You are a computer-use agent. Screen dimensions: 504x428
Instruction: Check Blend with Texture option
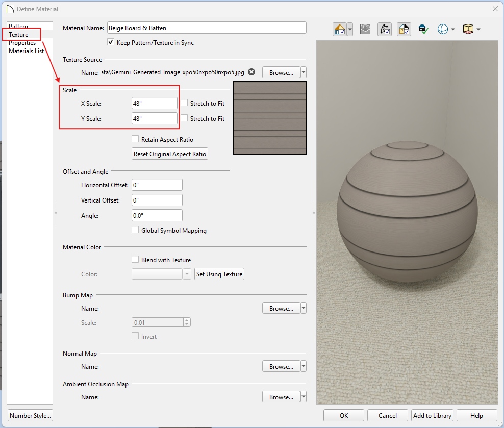click(x=135, y=259)
